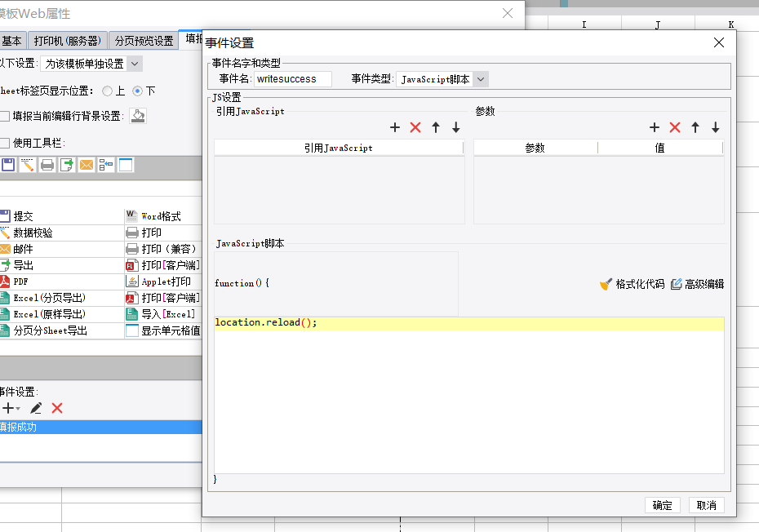The width and height of the screenshot is (759, 532).
Task: Open the add-event plus dropdown arrow
Action: [18, 408]
